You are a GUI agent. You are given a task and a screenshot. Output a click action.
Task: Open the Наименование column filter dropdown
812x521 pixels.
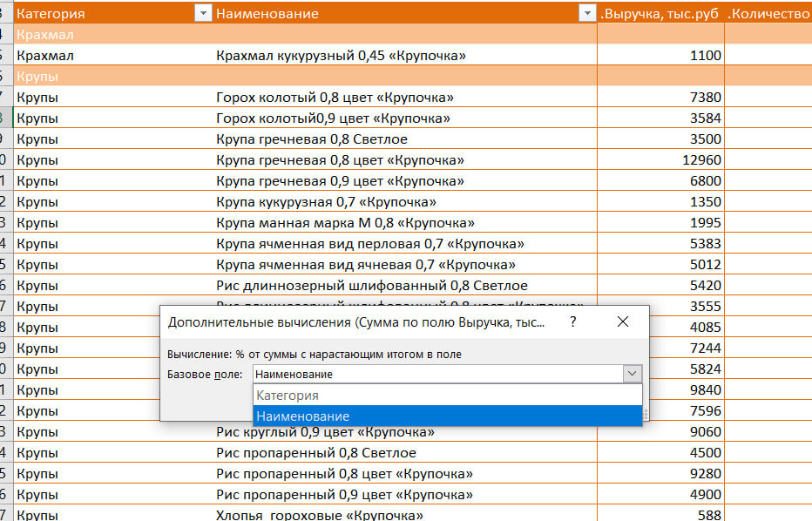tap(586, 13)
